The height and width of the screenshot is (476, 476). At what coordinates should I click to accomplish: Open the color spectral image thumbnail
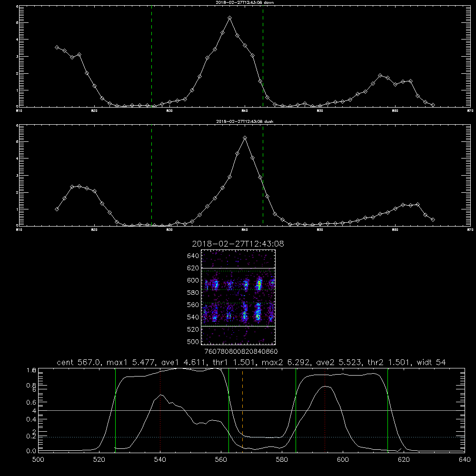click(x=238, y=297)
